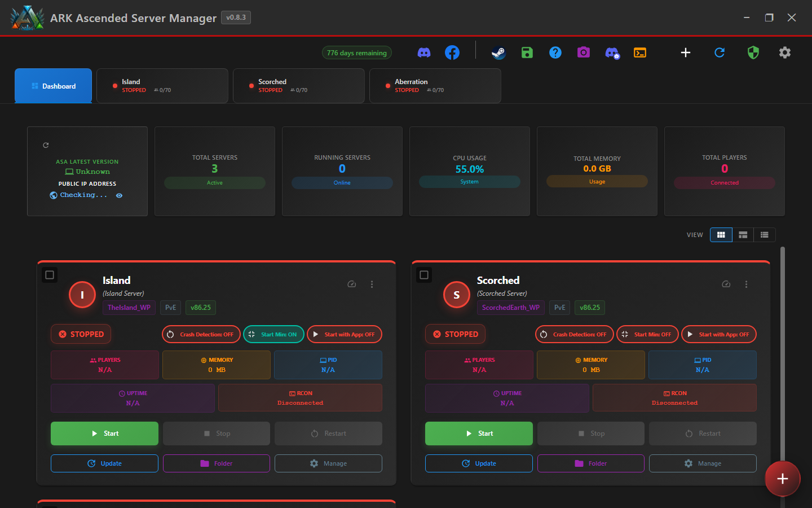Click the ARK app logo icon
812x508 pixels.
[27, 18]
